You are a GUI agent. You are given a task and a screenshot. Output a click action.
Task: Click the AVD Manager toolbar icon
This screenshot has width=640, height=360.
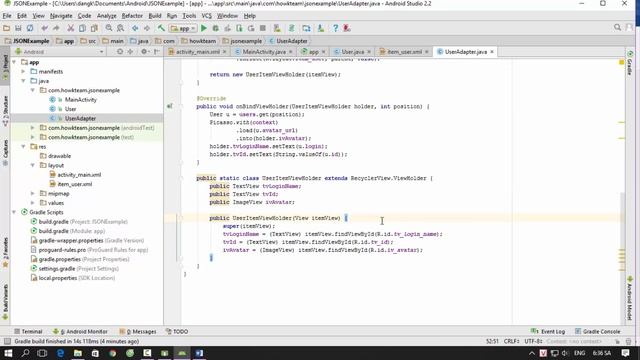(277, 28)
